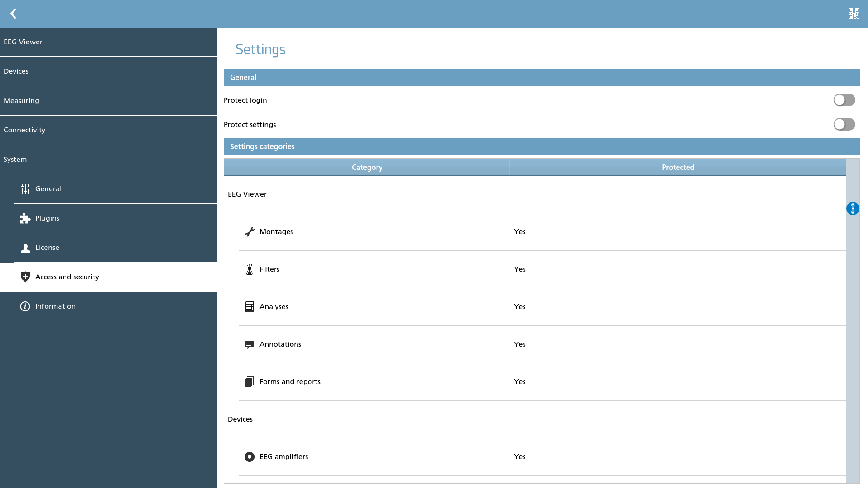868x488 pixels.
Task: Select the Access and security item
Action: 108,277
